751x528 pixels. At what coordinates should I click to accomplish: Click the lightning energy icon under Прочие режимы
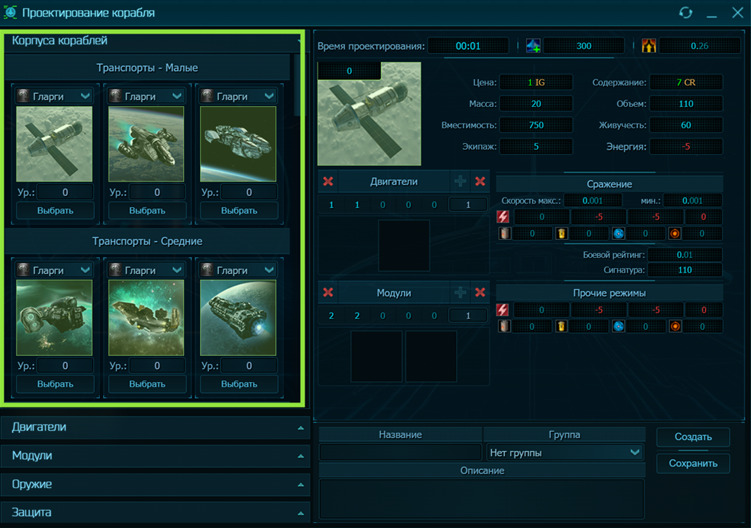(503, 310)
